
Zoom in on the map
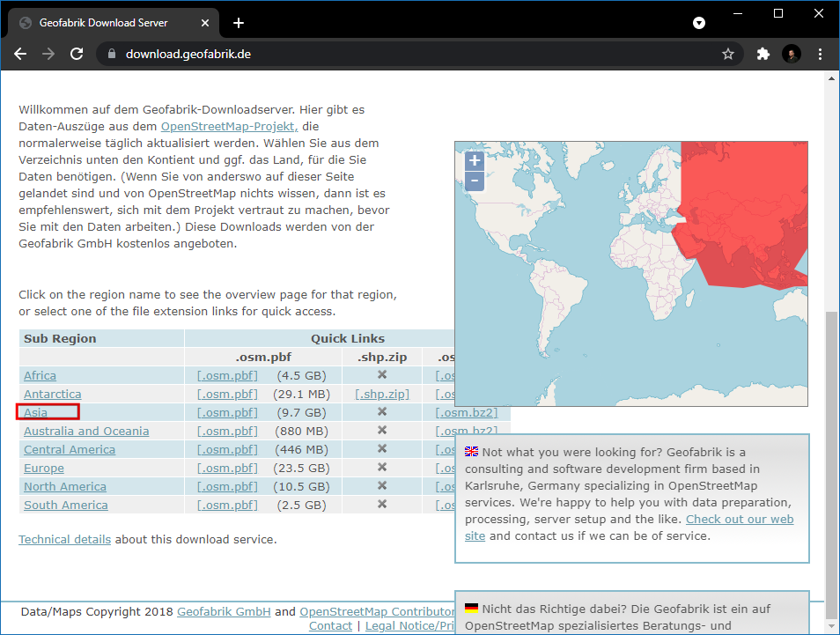point(475,161)
